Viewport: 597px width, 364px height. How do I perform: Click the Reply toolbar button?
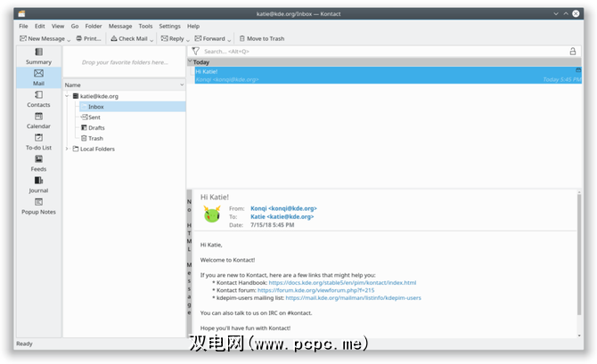pos(173,38)
